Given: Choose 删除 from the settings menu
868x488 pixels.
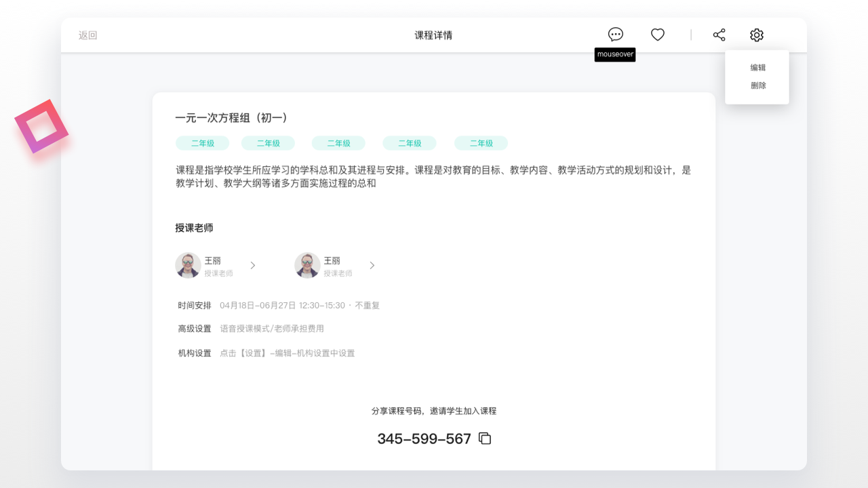Looking at the screenshot, I should tap(757, 85).
